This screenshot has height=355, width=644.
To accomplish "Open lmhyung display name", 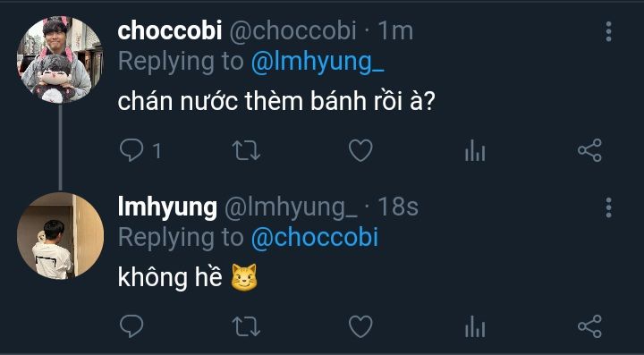I will [167, 207].
